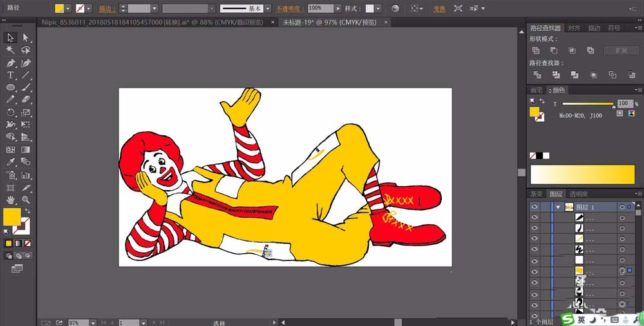The width and height of the screenshot is (644, 326).
Task: Select the Line Segment tool
Action: tap(26, 75)
